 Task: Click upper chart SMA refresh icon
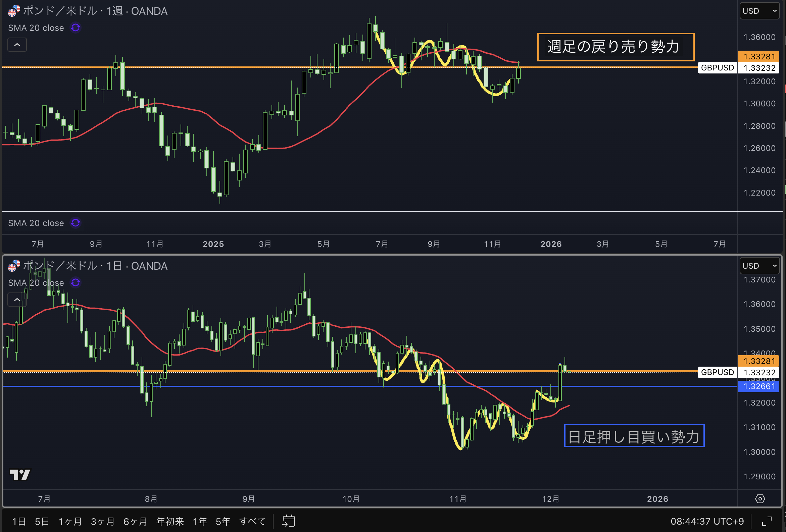click(x=76, y=28)
